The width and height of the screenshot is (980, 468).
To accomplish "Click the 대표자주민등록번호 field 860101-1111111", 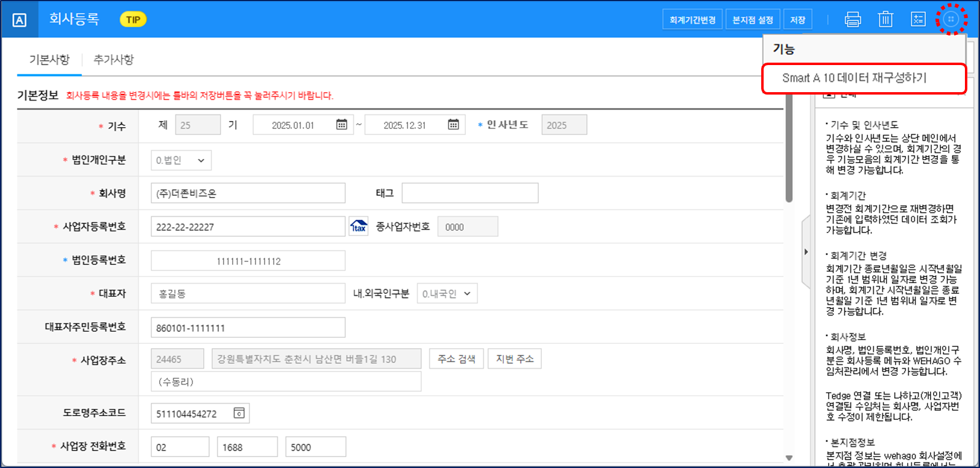I will click(x=248, y=328).
